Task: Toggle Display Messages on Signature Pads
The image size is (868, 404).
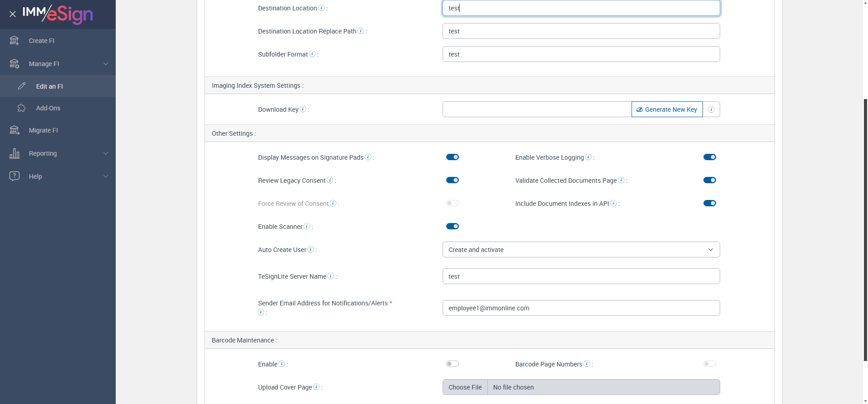Action: point(452,157)
